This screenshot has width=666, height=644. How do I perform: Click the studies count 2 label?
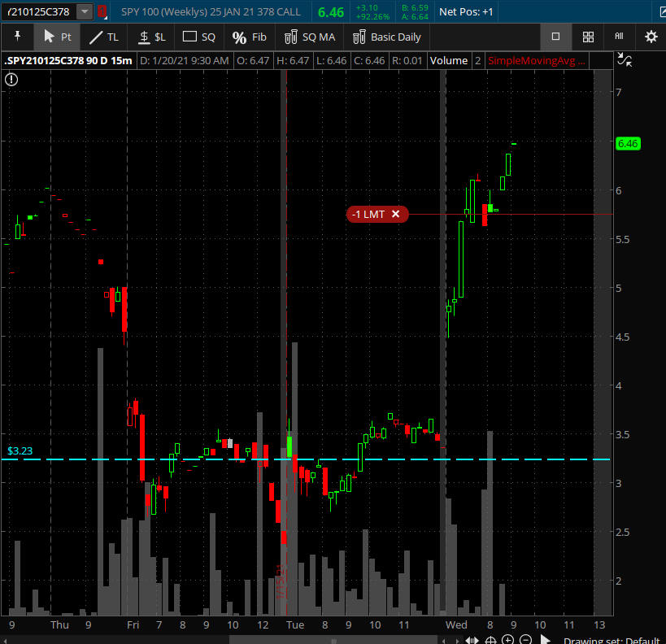(478, 61)
